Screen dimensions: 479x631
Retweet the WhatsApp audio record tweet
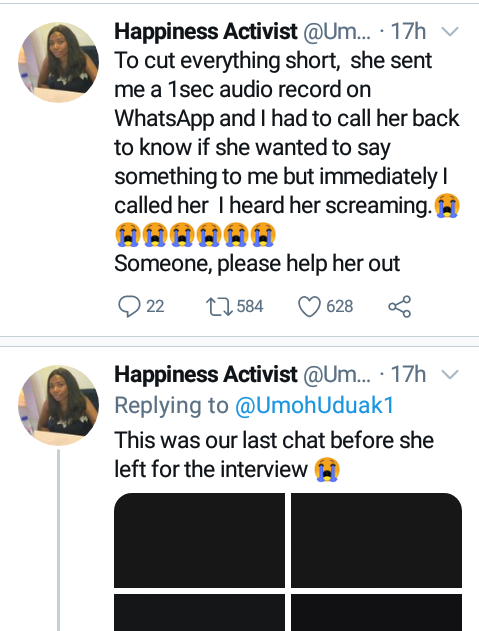click(219, 307)
